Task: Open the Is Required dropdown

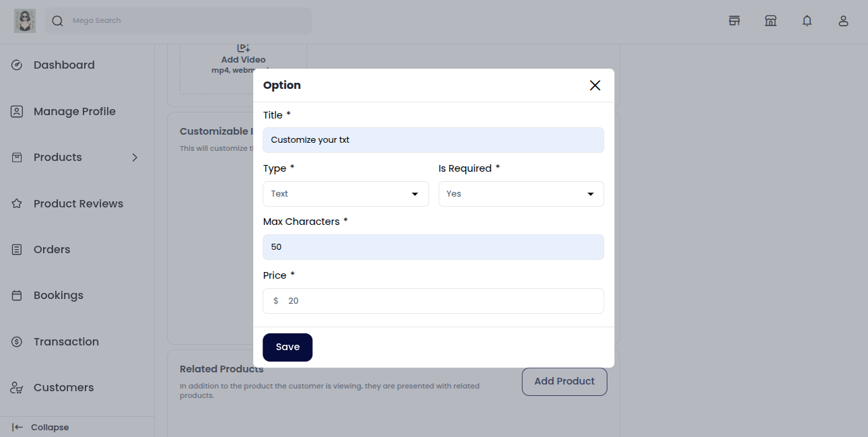Action: pyautogui.click(x=521, y=194)
